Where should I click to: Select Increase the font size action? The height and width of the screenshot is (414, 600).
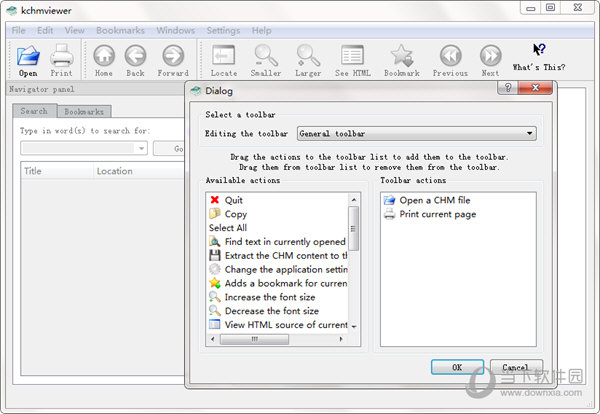[x=278, y=297]
